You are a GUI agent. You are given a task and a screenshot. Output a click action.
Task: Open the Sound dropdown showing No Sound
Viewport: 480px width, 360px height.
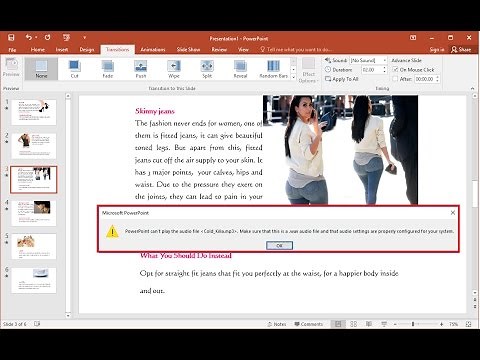point(368,60)
